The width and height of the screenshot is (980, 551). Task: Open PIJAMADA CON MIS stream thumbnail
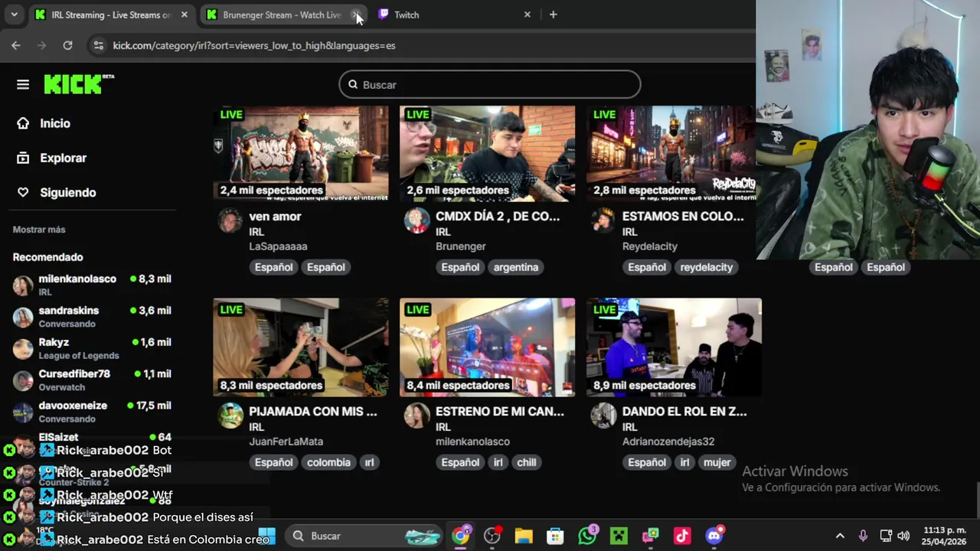[x=301, y=347]
